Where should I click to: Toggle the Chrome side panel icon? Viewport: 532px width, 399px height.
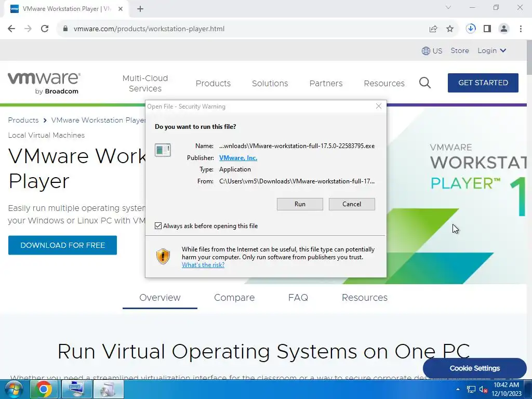click(x=487, y=29)
